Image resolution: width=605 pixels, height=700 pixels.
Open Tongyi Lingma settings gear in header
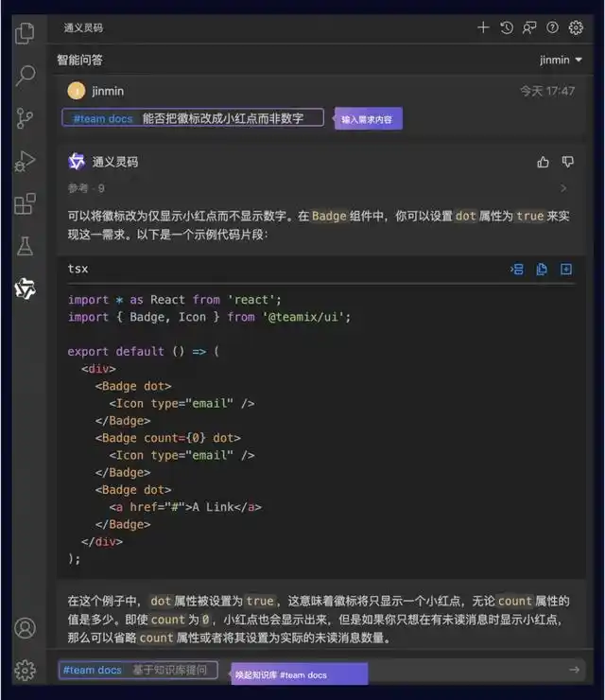(x=576, y=27)
